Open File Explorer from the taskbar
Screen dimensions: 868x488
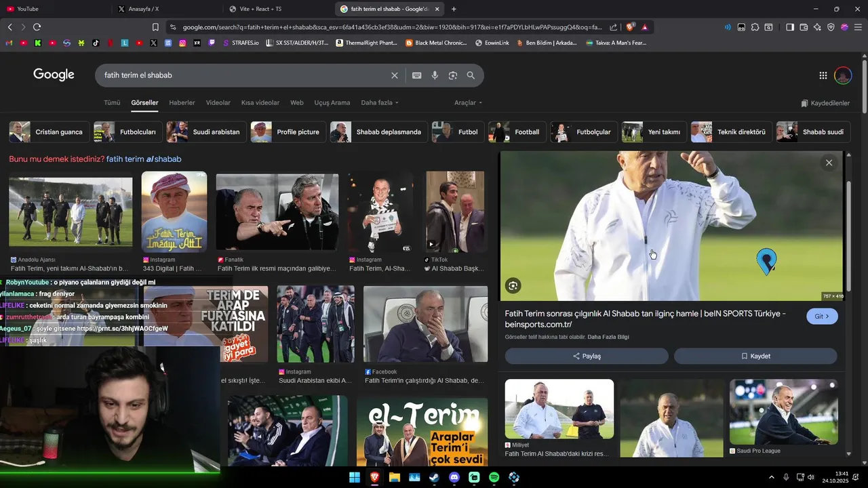click(x=394, y=477)
